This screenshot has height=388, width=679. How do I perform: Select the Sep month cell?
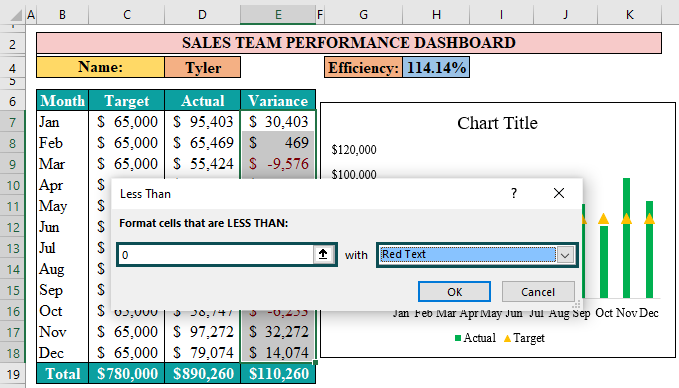(62, 290)
